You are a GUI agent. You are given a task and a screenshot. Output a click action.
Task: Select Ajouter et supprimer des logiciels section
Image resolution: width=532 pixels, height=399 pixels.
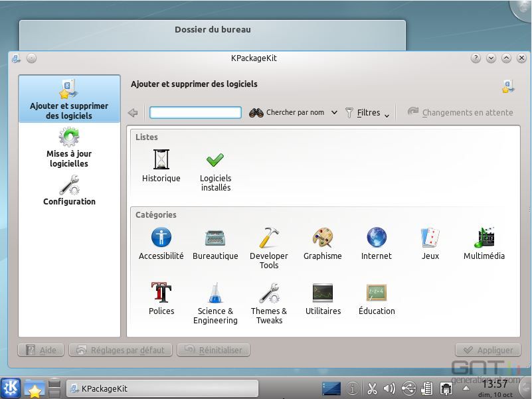pos(69,99)
